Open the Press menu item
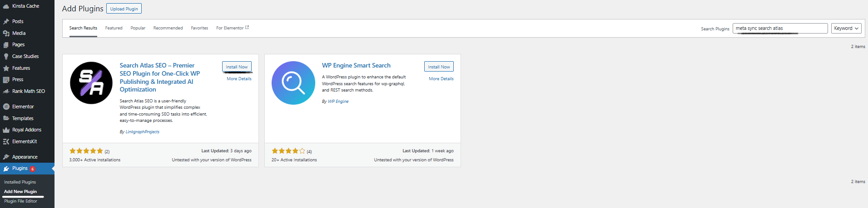This screenshot has height=208, width=868. tap(27, 80)
